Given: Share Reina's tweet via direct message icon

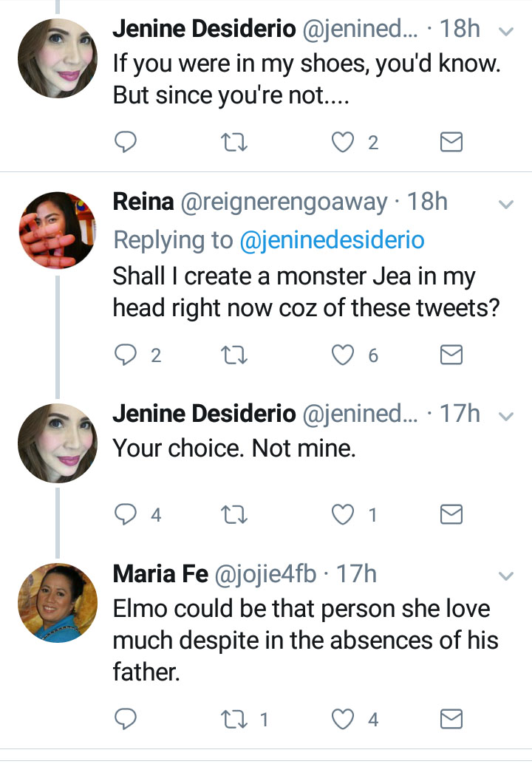Looking at the screenshot, I should (x=451, y=356).
